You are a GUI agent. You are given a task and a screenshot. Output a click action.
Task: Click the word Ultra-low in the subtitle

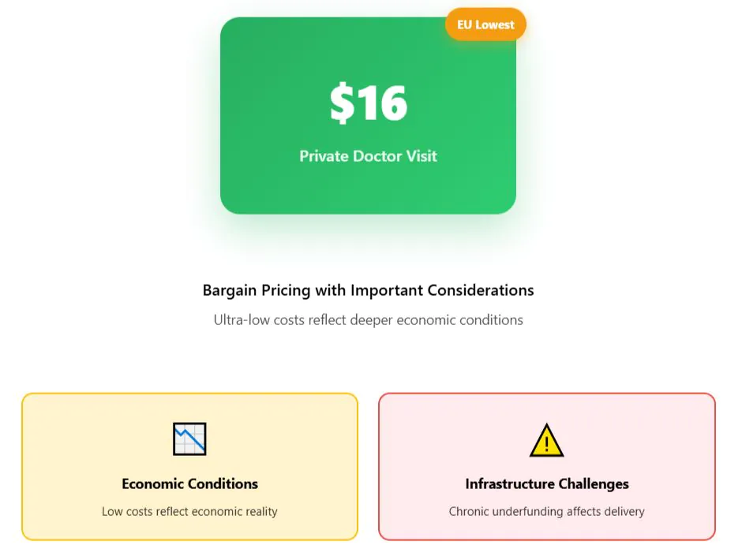(242, 320)
